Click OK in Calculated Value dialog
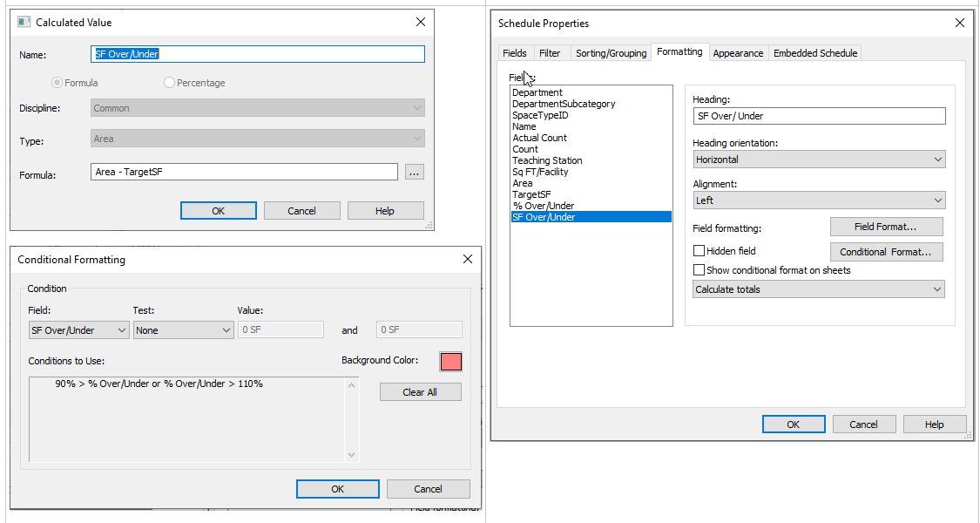Viewport: 980px width, 523px height. point(218,211)
